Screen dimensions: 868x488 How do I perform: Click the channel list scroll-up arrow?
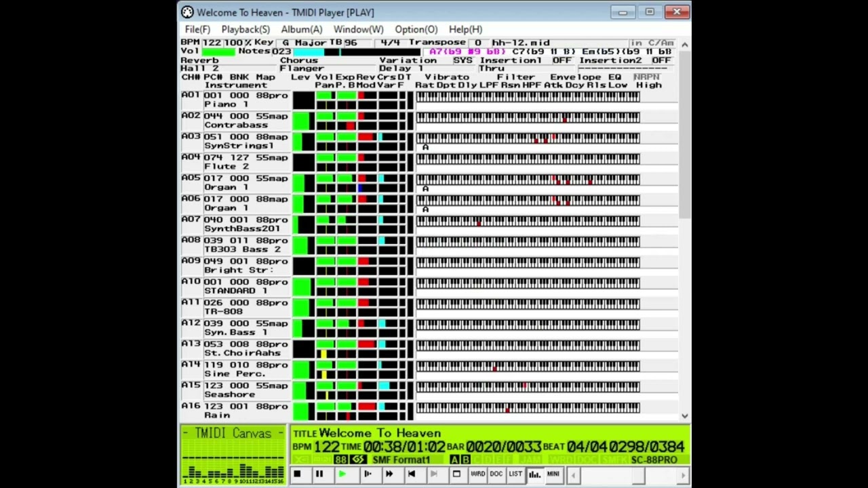pyautogui.click(x=684, y=45)
